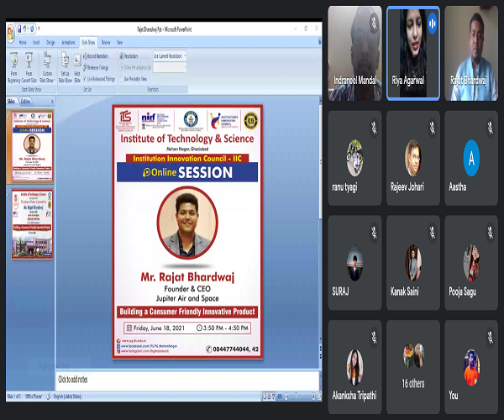Click the Undo icon in quick access toolbar
The width and height of the screenshot is (504, 420).
pyautogui.click(x=25, y=29)
